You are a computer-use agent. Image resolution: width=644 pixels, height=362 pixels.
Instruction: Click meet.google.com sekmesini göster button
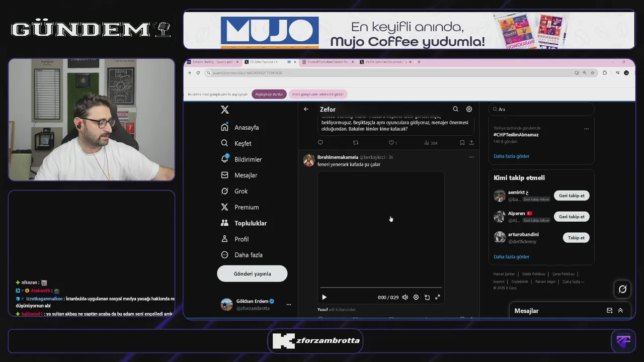coord(318,94)
